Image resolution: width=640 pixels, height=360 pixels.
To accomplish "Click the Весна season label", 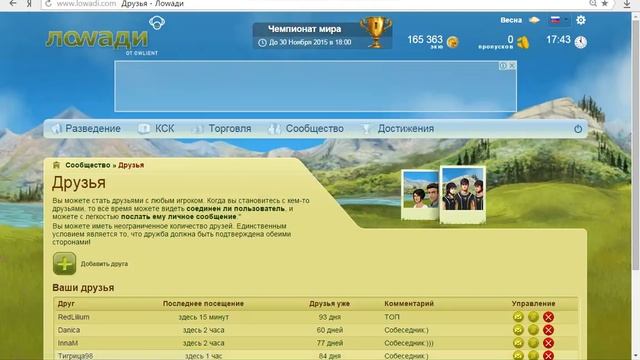I will (511, 20).
